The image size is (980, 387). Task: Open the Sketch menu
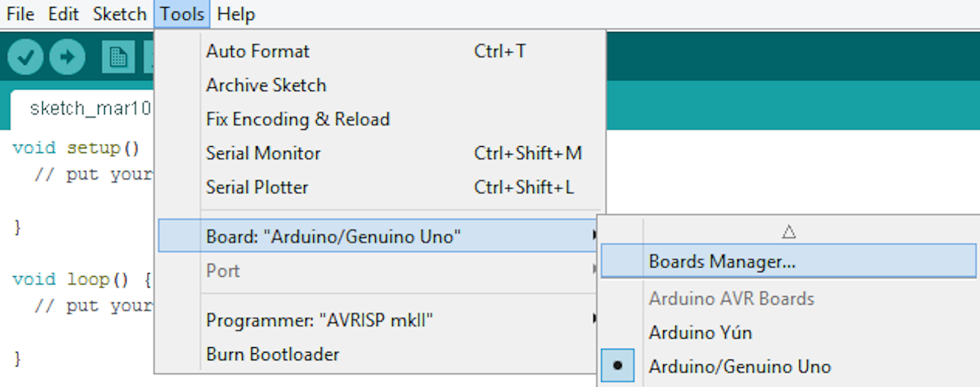119,14
